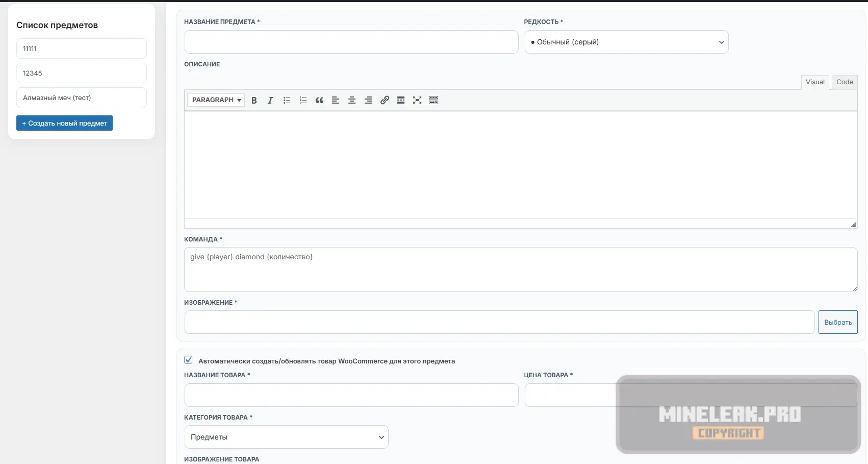Align text right in the editor

point(368,100)
